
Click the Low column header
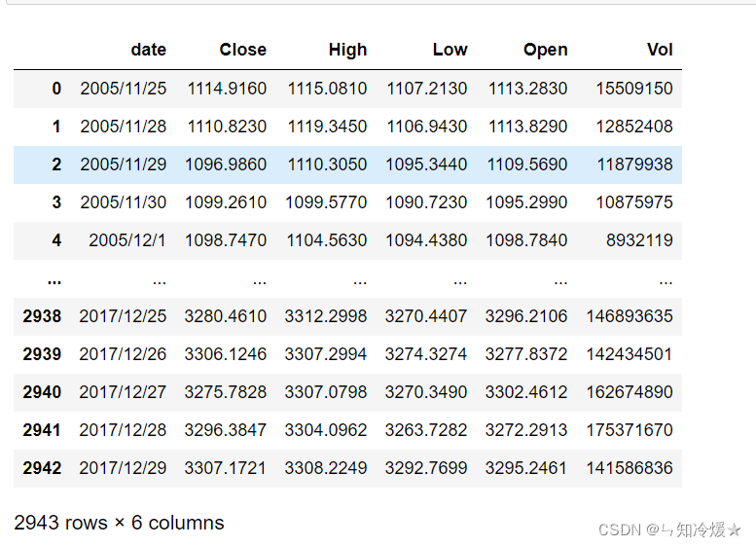(450, 50)
